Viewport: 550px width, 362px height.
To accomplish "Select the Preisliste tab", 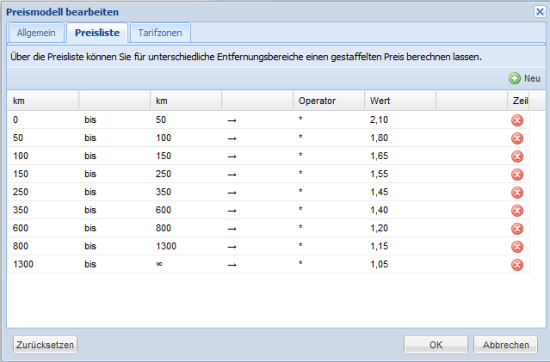I will 97,33.
